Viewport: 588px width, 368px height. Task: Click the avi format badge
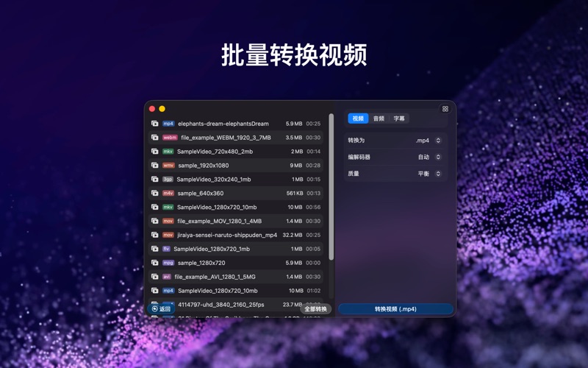(167, 277)
